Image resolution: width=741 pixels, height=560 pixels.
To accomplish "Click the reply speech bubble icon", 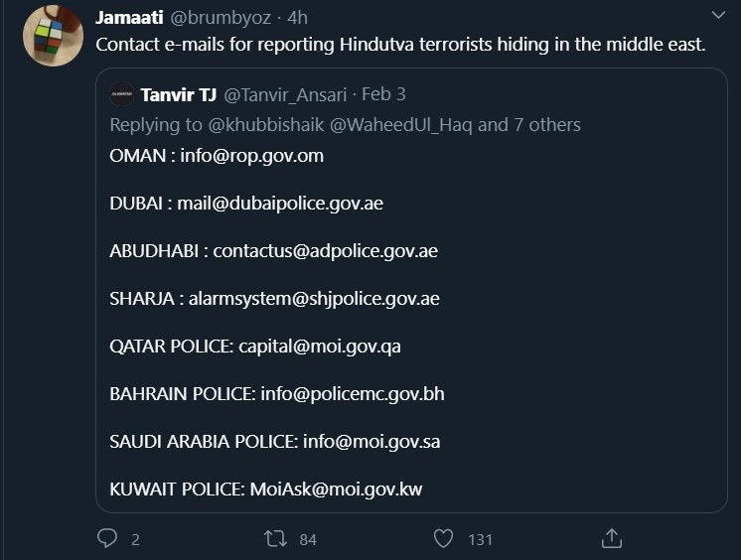I will point(107,538).
